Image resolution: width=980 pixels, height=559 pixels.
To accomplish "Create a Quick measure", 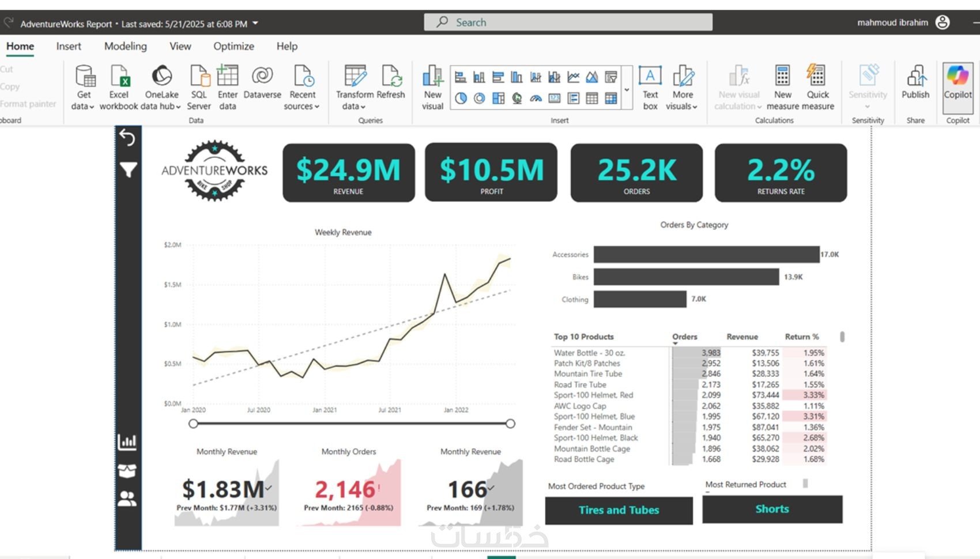I will (817, 88).
